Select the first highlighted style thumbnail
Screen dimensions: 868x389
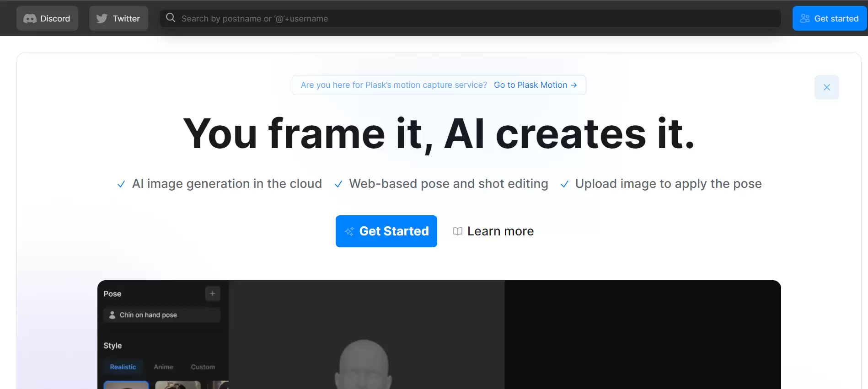coord(126,385)
